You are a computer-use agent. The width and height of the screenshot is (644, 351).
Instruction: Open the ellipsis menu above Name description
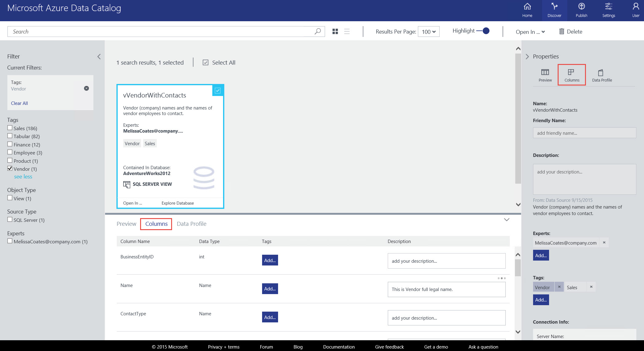(x=501, y=278)
